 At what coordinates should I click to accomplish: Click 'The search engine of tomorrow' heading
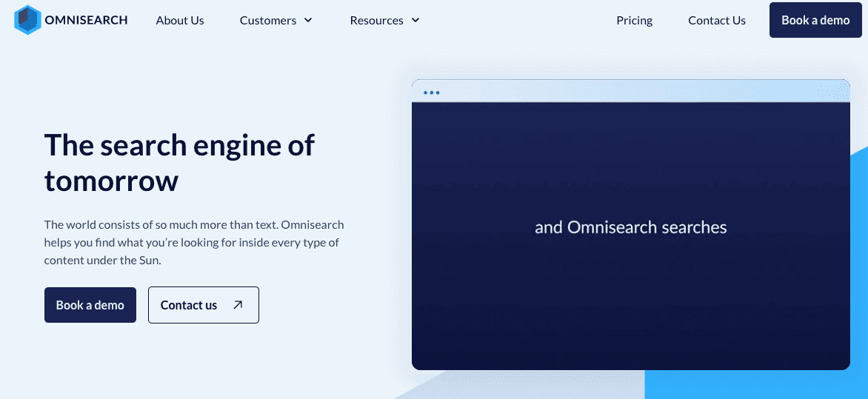point(179,162)
